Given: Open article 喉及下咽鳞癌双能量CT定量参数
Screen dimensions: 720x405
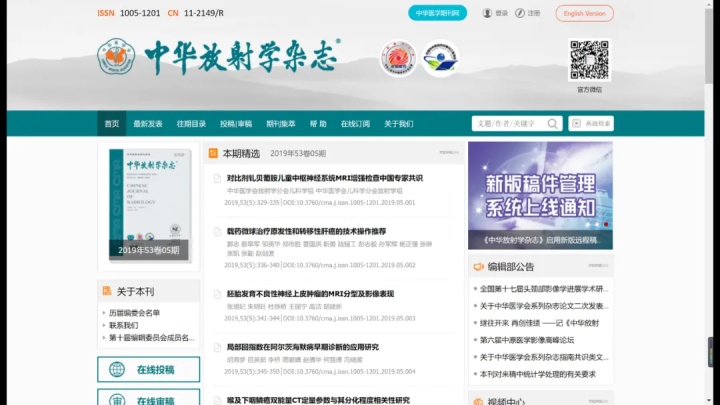Looking at the screenshot, I should [318, 400].
